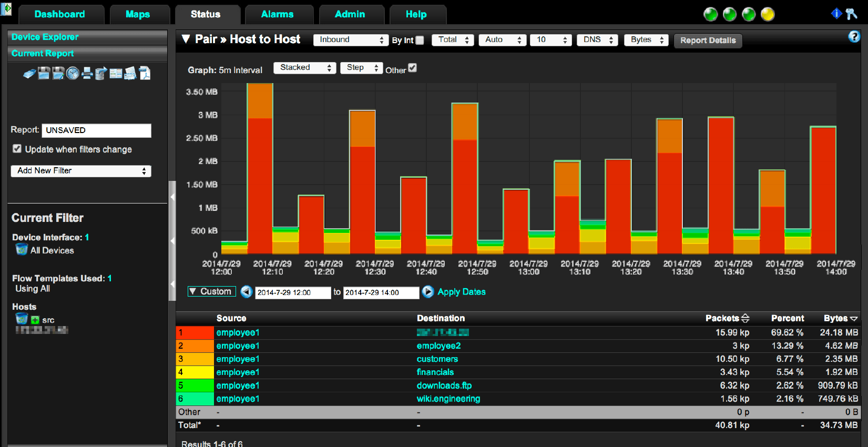Open the clock schedule report icon

pyautogui.click(x=73, y=74)
